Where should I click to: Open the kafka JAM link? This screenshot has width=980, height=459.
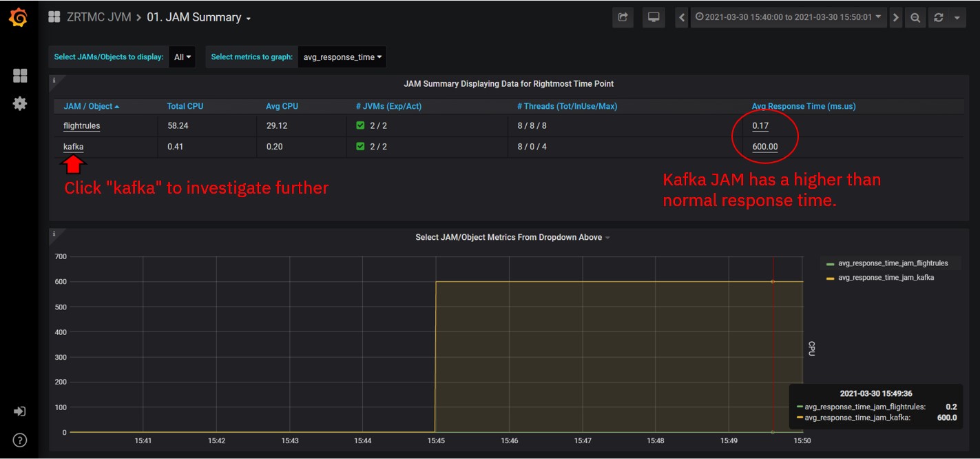(x=74, y=147)
